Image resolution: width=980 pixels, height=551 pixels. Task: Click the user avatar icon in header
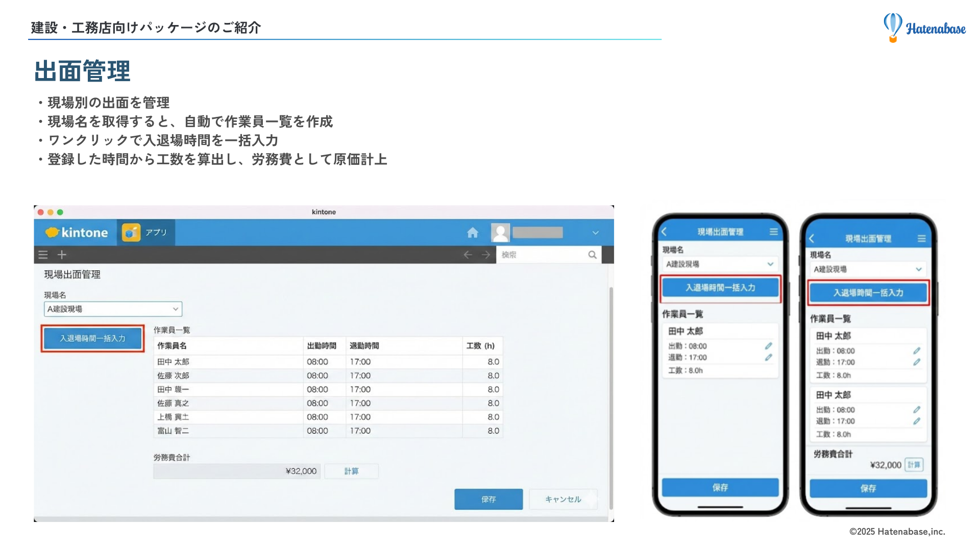500,233
